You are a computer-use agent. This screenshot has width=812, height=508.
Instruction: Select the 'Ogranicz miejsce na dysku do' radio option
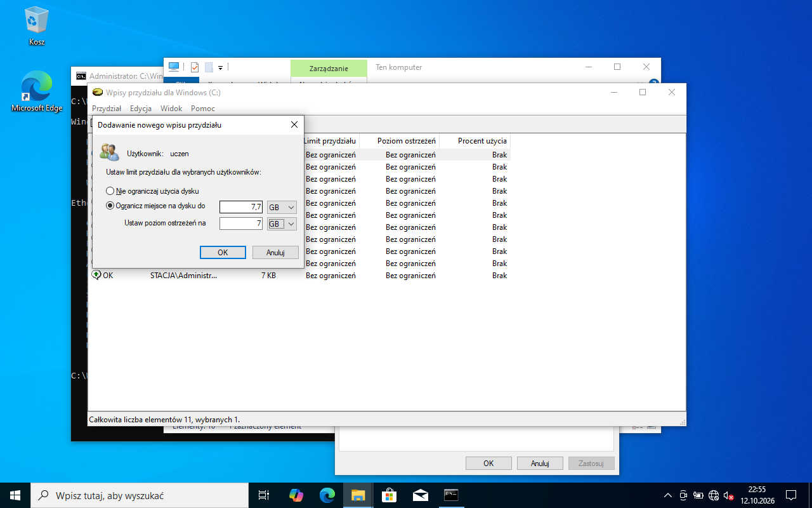pyautogui.click(x=156, y=206)
